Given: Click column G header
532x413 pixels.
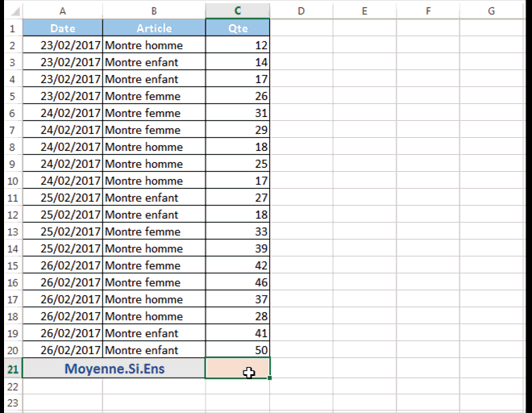Looking at the screenshot, I should coord(491,11).
